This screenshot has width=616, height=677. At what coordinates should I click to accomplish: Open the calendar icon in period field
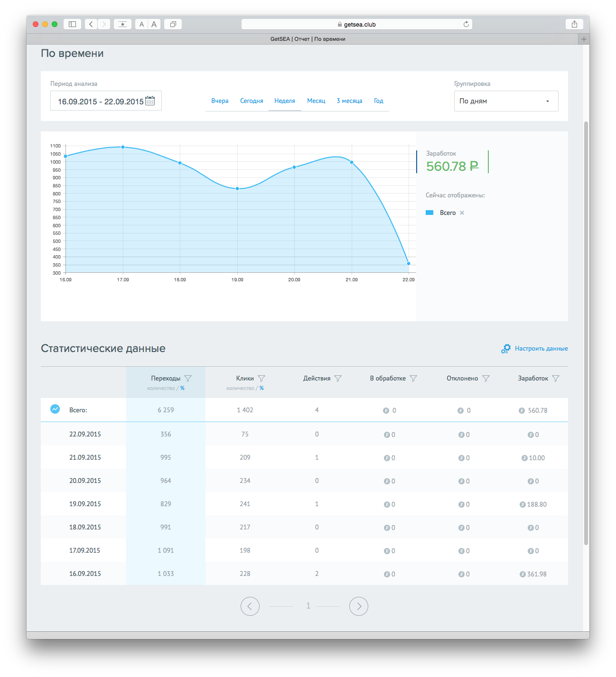[x=150, y=101]
